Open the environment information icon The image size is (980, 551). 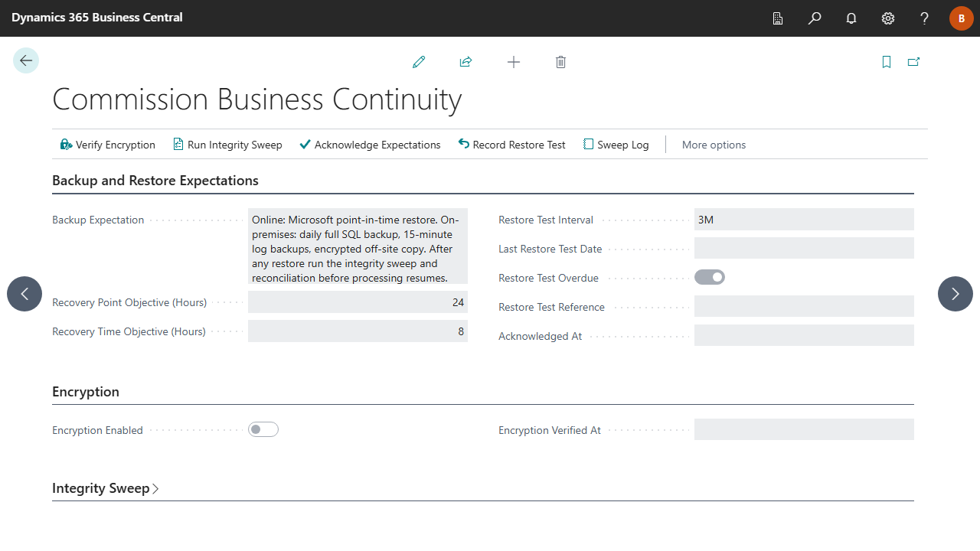(x=778, y=18)
